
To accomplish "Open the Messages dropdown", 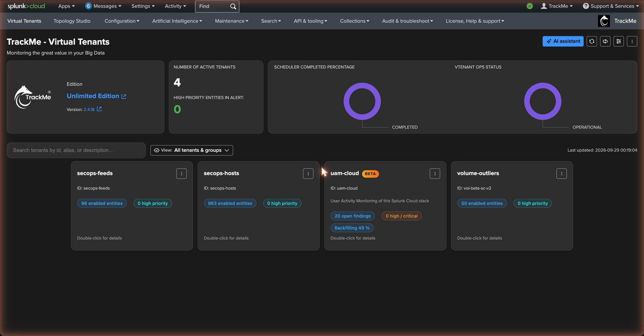I will (x=107, y=6).
